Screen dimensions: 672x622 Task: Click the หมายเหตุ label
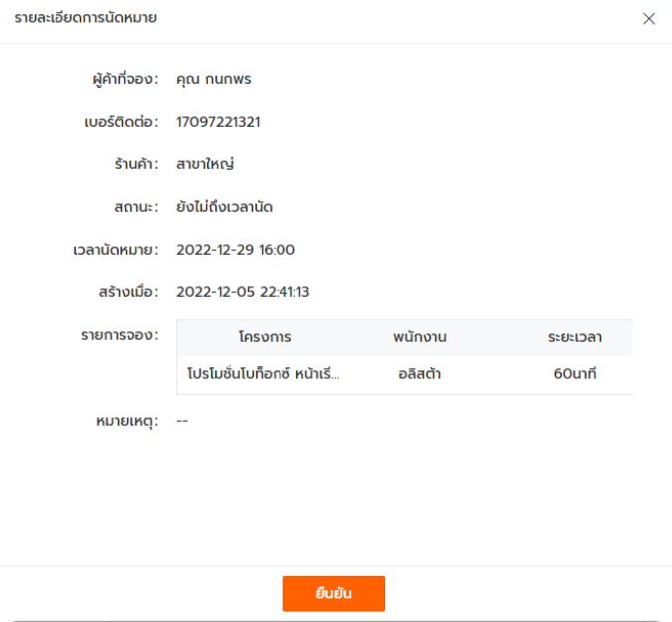click(127, 421)
